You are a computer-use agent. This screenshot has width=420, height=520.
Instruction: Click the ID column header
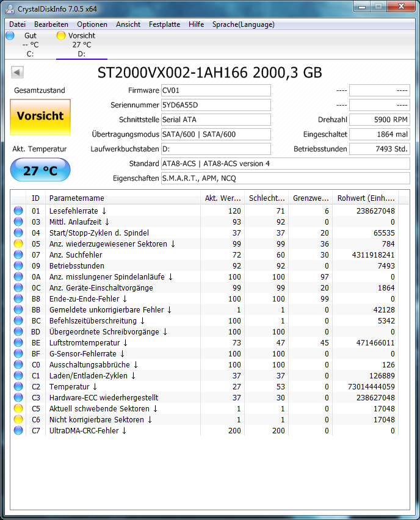(35, 198)
